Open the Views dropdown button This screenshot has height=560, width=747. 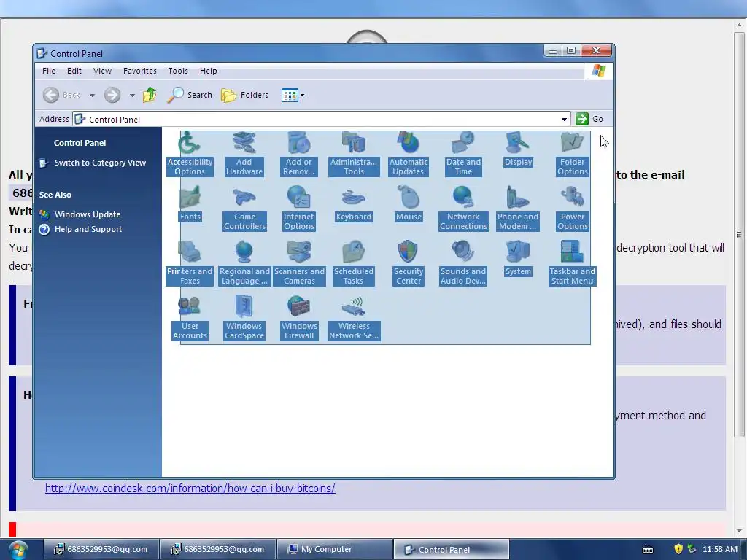293,96
